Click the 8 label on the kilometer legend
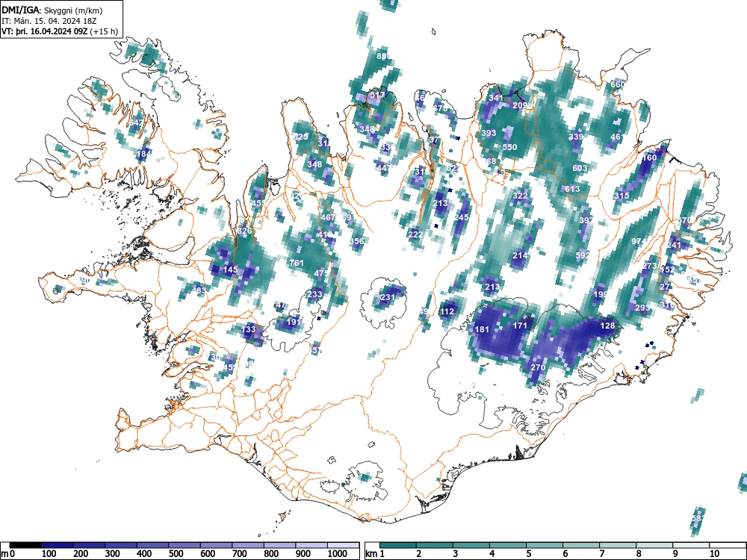This screenshot has height=560, width=747. click(639, 554)
